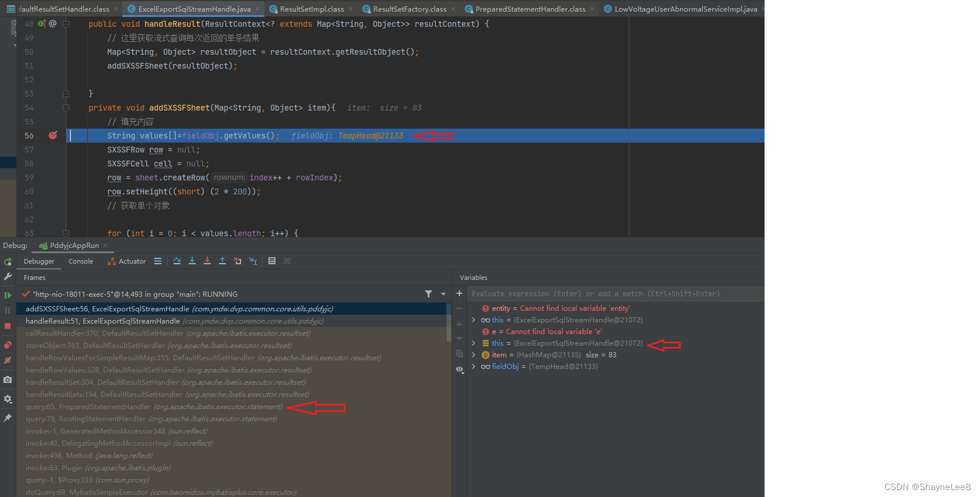Click the Pin Tab icon
The height and width of the screenshot is (497, 980).
point(8,418)
